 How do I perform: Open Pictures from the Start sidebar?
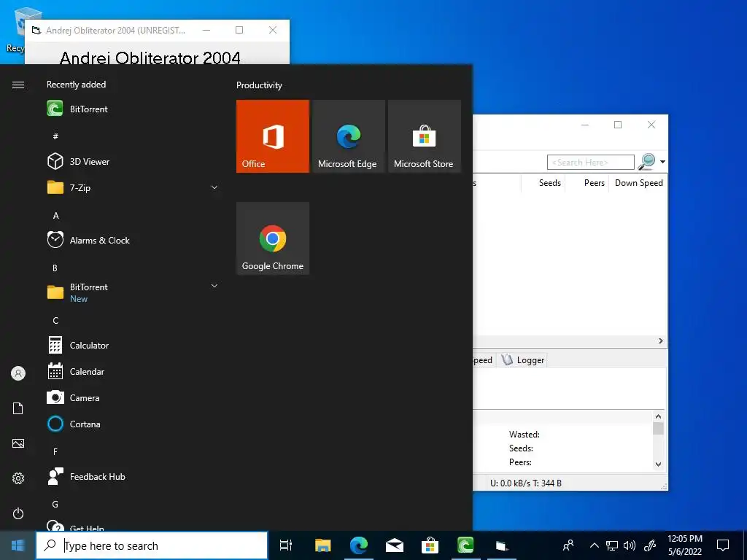click(x=18, y=443)
